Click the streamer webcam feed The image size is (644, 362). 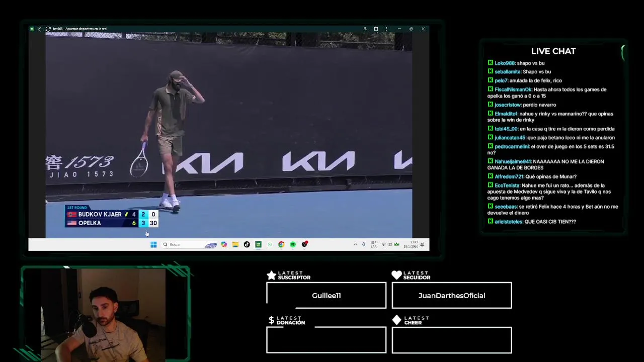pyautogui.click(x=103, y=314)
